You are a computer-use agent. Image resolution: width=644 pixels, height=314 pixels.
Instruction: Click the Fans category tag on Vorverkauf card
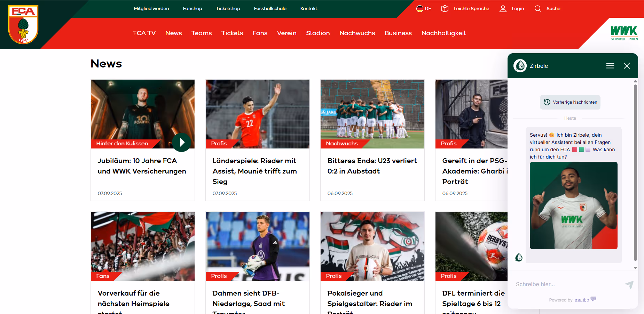103,276
